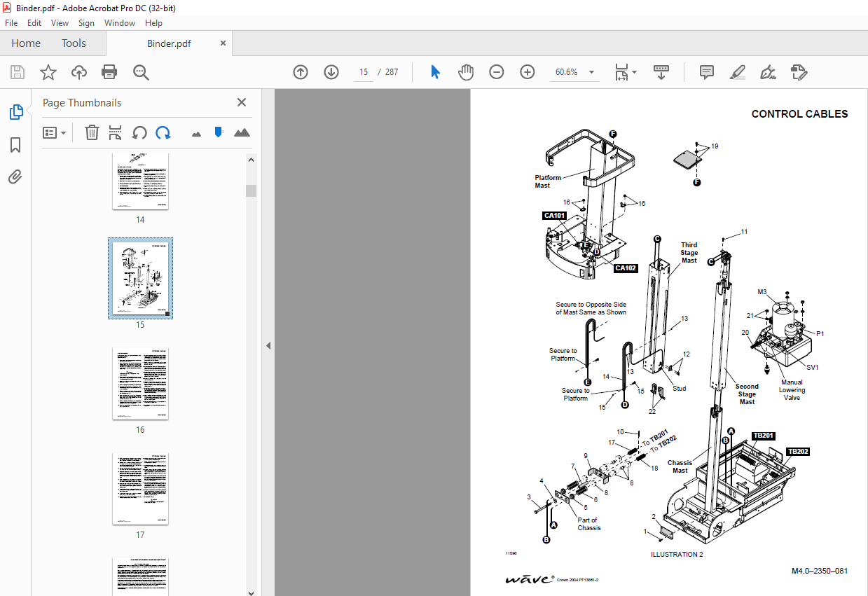Image resolution: width=868 pixels, height=596 pixels.
Task: Click the "ILLUSTRATION 2" caption
Action: 677,554
